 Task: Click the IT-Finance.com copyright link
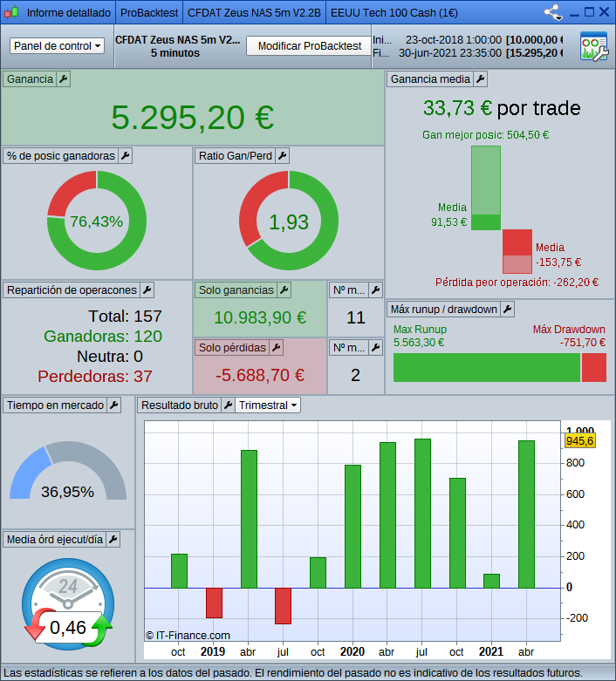188,636
